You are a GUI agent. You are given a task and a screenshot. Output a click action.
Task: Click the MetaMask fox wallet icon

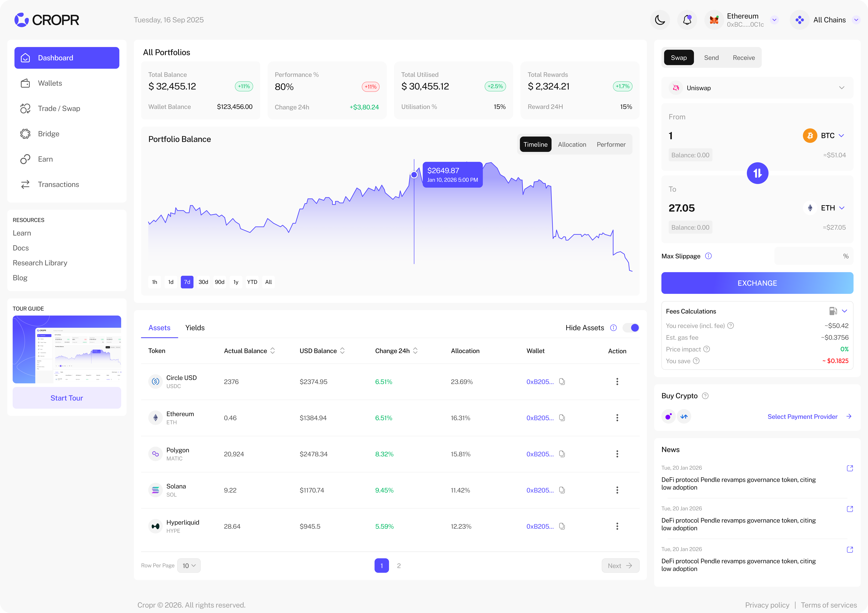click(x=714, y=20)
